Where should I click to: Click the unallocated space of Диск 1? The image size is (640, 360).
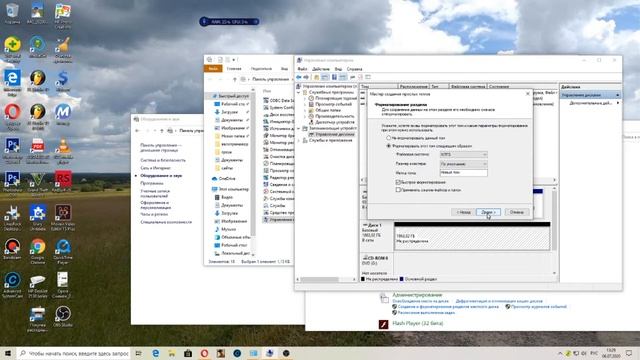coord(472,239)
